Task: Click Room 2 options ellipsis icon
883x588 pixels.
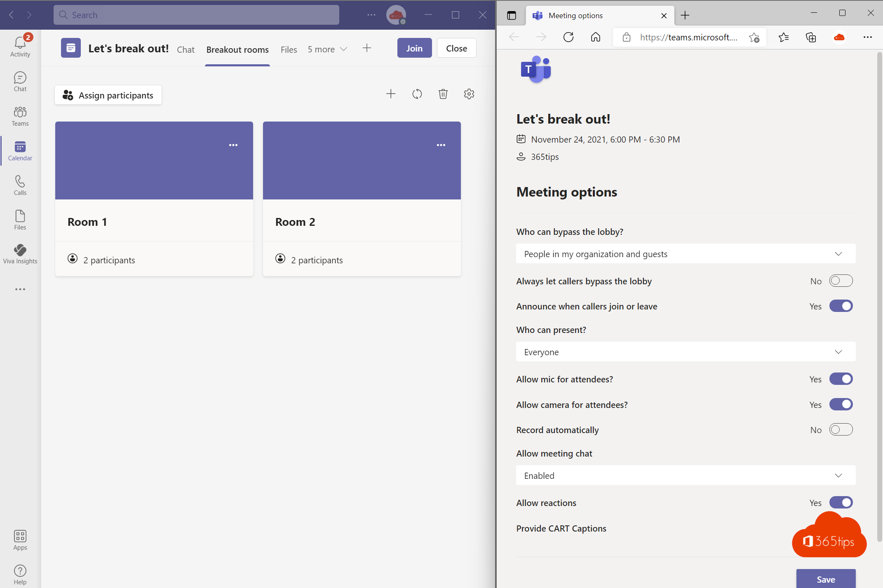Action: (441, 145)
